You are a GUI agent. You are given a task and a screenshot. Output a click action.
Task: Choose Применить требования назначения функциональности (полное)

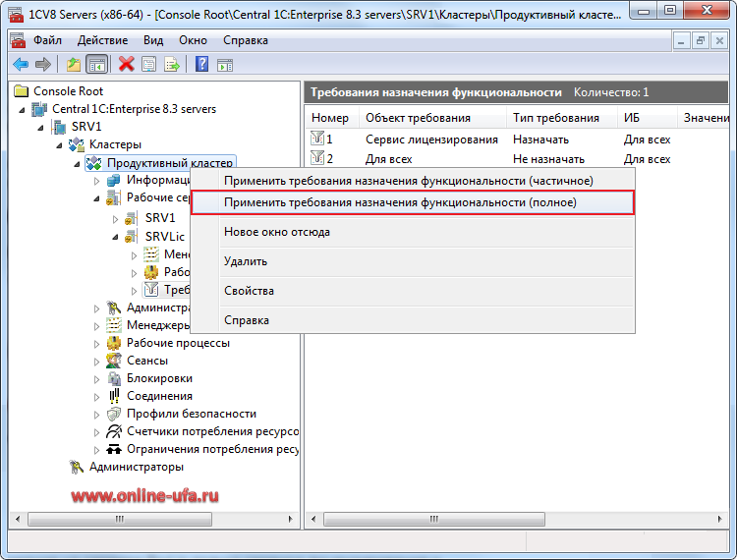pyautogui.click(x=413, y=202)
